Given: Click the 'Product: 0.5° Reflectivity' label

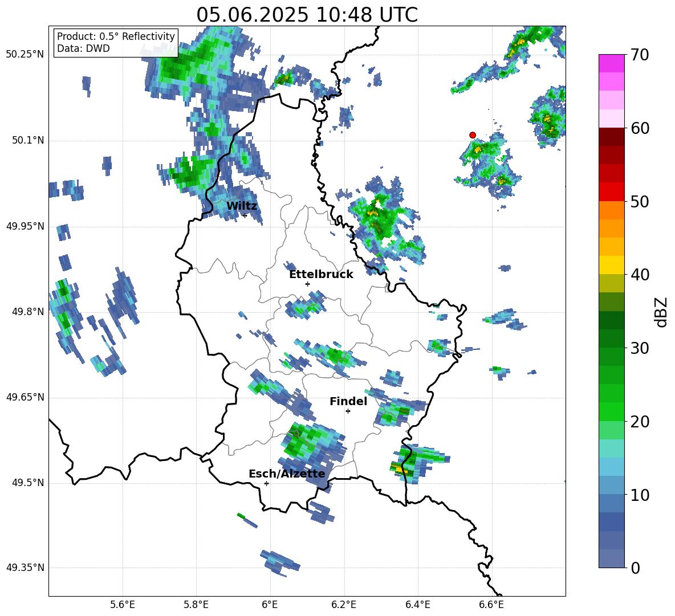Looking at the screenshot, I should (116, 36).
